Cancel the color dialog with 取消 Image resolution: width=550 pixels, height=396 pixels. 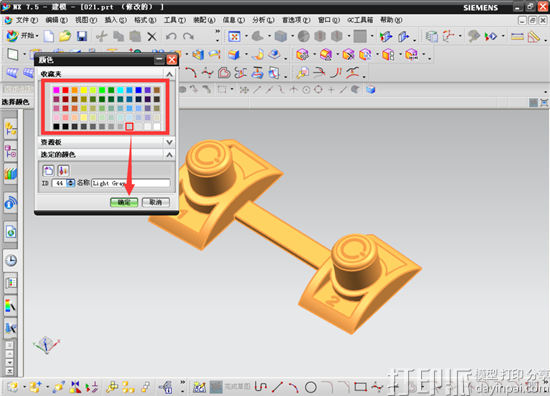155,202
